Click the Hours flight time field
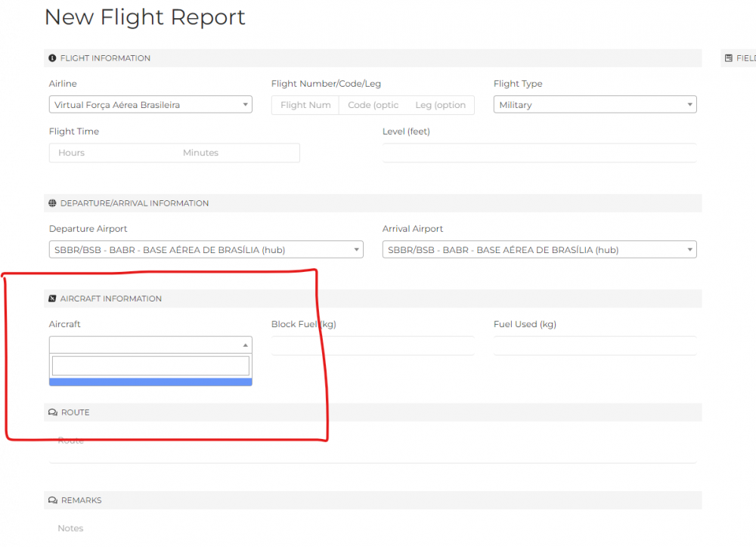This screenshot has height=547, width=756. 112,153
